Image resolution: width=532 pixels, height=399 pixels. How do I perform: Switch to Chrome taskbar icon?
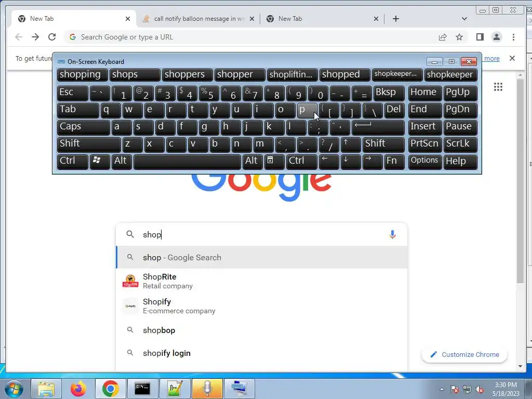(110, 389)
